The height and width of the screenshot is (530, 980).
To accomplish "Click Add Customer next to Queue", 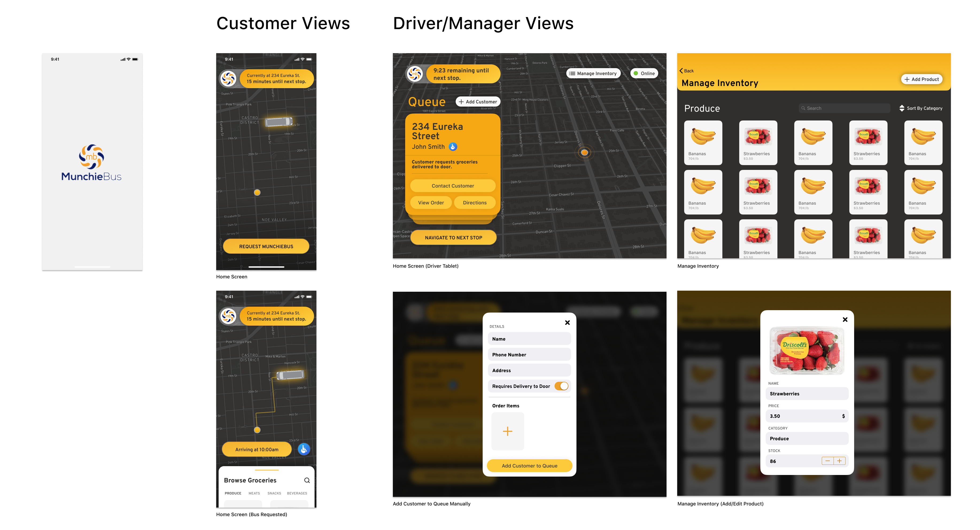I will click(x=478, y=102).
